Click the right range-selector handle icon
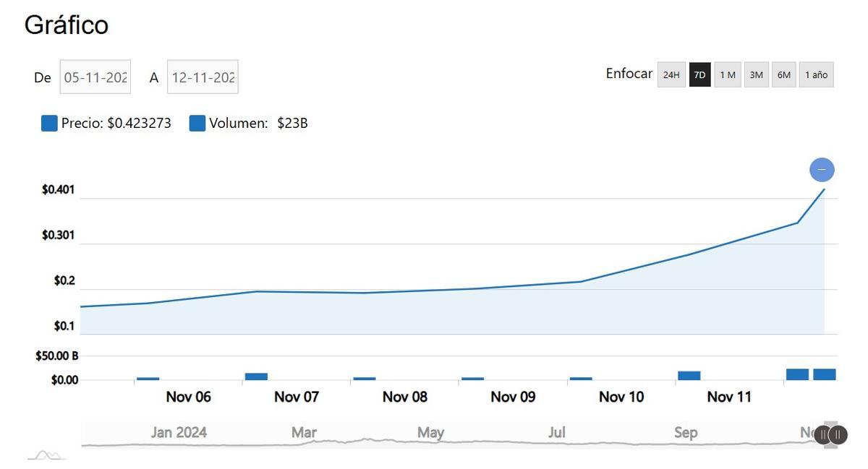 [x=838, y=435]
